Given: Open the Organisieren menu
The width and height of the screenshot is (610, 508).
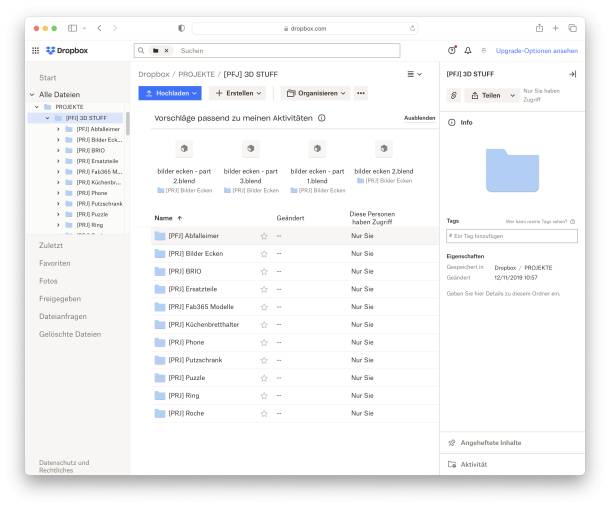Looking at the screenshot, I should [x=316, y=93].
